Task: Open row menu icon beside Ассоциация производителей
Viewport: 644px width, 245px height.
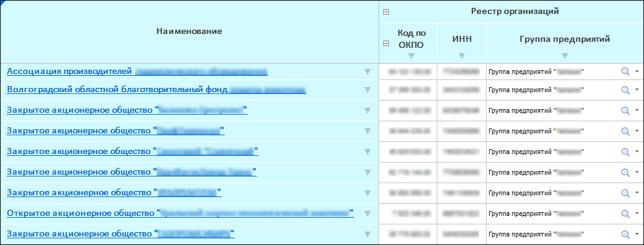Action: pyautogui.click(x=367, y=72)
